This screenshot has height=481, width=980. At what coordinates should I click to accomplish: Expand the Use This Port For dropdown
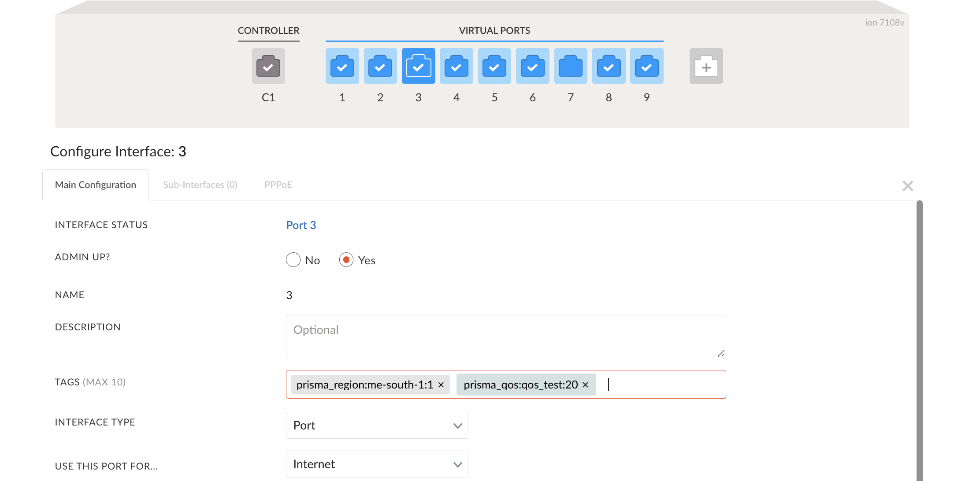(x=377, y=464)
